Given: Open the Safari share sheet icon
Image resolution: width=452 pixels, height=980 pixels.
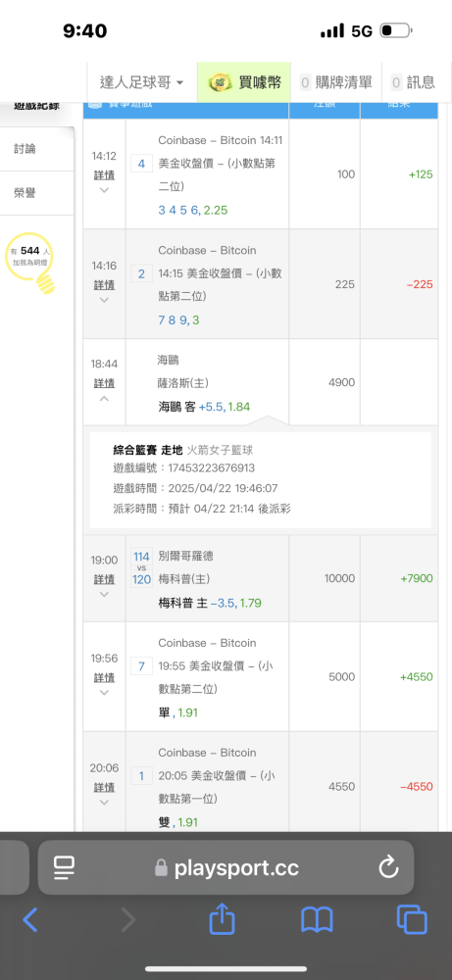Looking at the screenshot, I should [x=222, y=918].
